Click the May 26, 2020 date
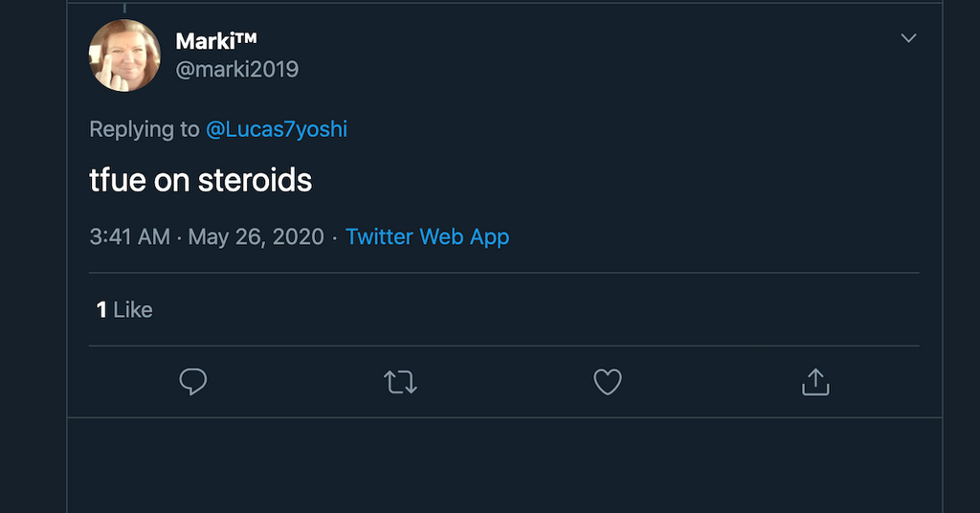This screenshot has height=513, width=980. 256,237
